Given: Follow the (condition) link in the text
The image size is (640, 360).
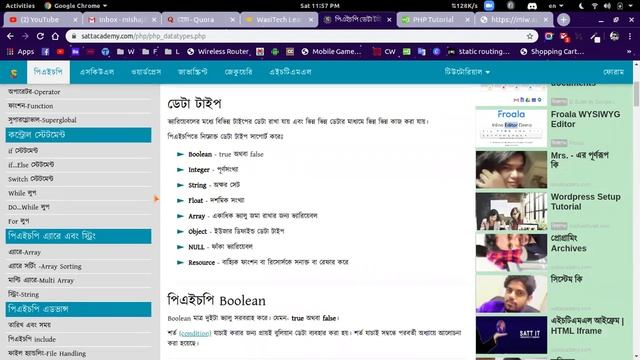Looking at the screenshot, I should tap(195, 333).
